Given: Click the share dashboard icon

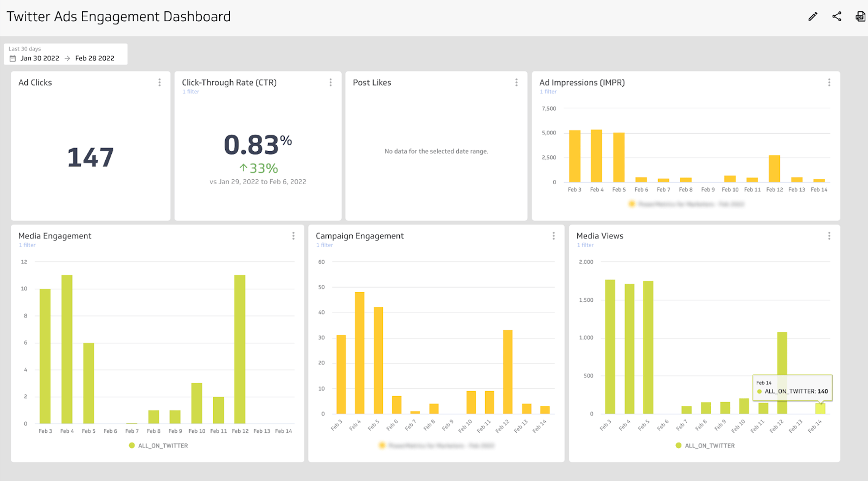Looking at the screenshot, I should tap(837, 17).
